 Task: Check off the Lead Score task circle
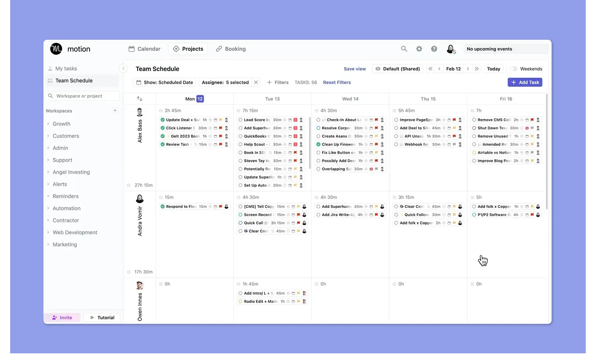click(x=240, y=120)
